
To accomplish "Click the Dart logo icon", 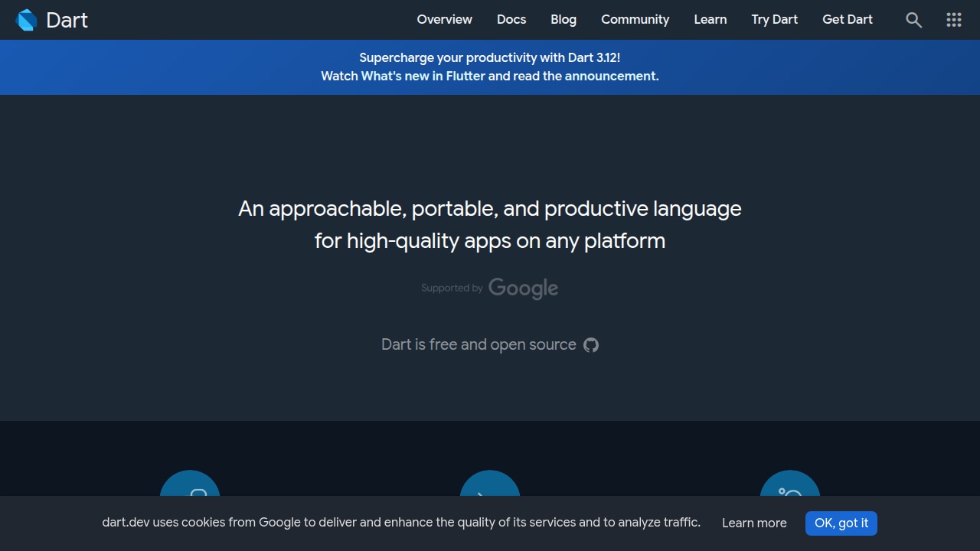I will 27,20.
